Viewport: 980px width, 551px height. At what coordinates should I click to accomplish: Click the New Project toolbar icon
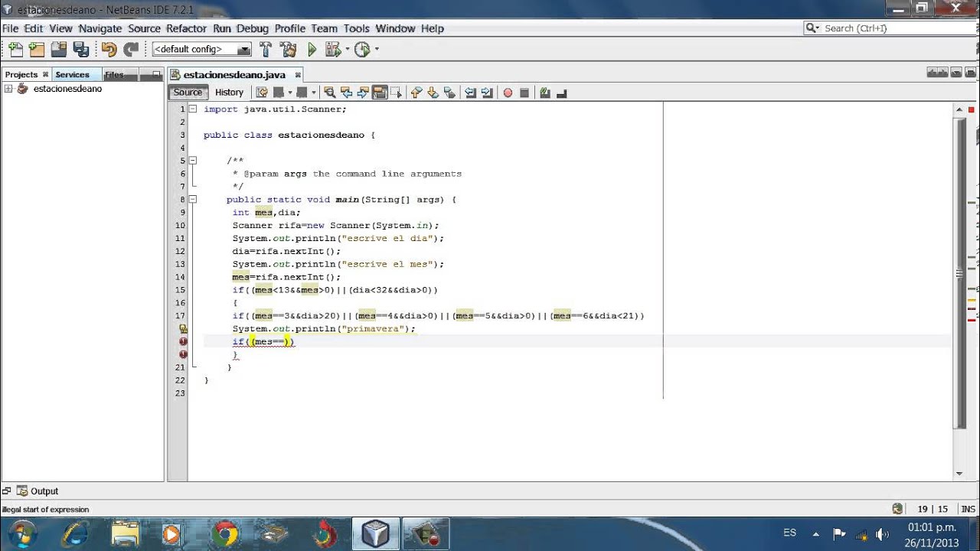37,50
